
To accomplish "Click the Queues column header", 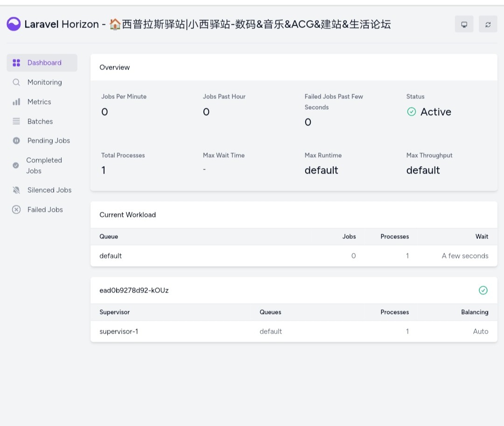I will click(x=270, y=312).
